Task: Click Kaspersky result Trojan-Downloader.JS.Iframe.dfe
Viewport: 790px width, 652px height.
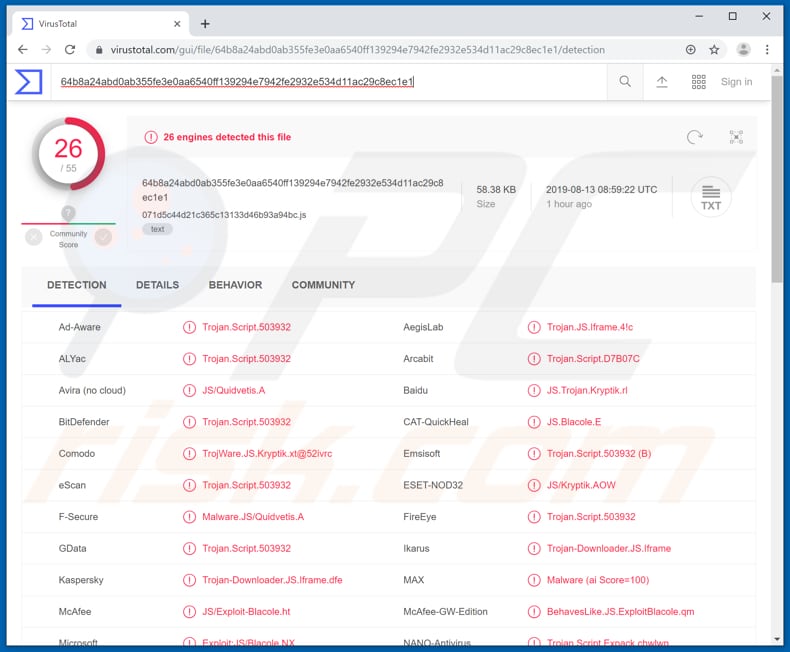Action: 272,580
